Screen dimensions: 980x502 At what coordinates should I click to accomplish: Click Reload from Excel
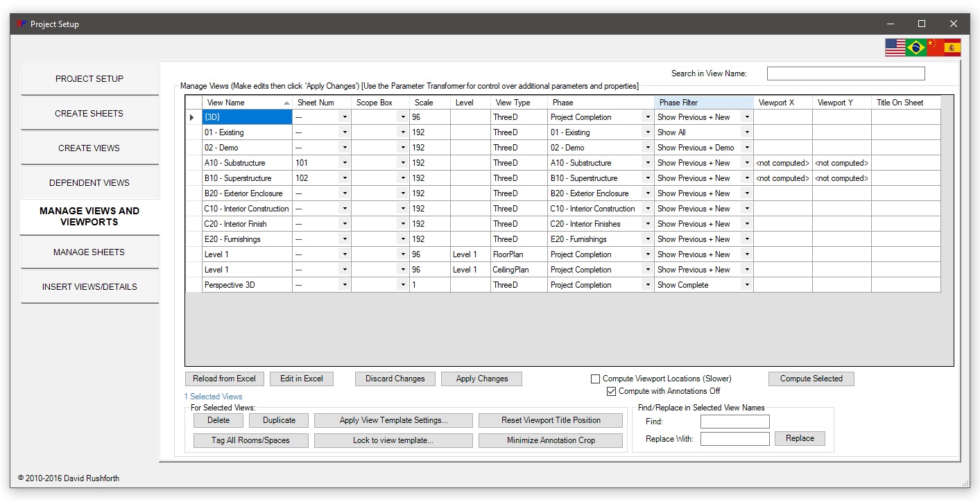pos(224,379)
